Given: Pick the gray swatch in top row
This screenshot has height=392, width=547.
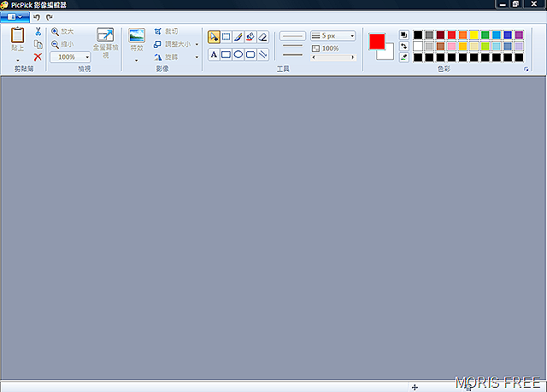Looking at the screenshot, I should click(x=429, y=35).
